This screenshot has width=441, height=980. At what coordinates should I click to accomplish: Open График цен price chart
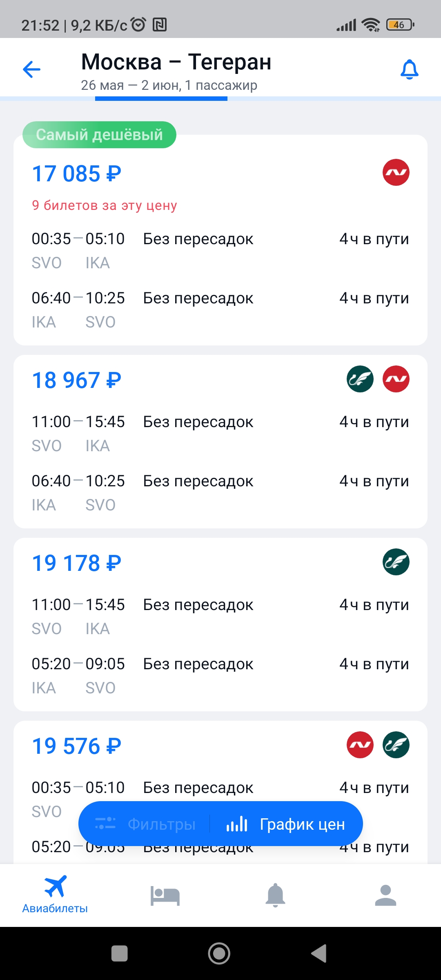(286, 824)
